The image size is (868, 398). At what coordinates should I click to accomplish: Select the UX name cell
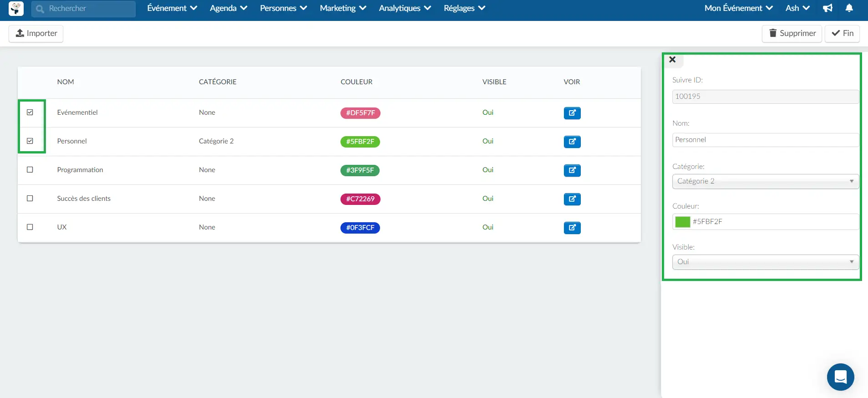coord(62,227)
